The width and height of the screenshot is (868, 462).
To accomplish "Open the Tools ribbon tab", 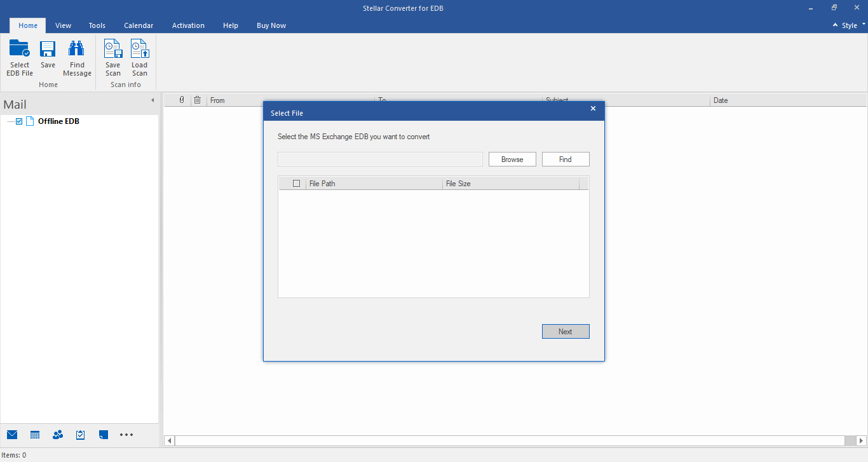I will [97, 25].
